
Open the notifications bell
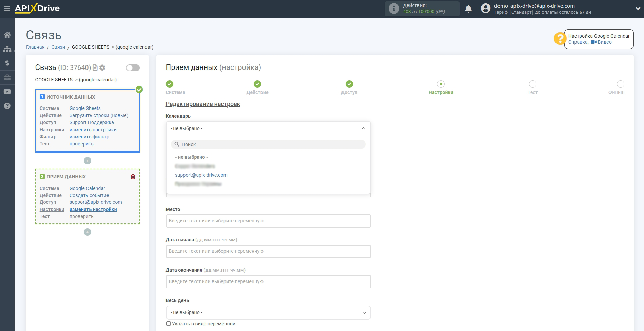[x=468, y=9]
